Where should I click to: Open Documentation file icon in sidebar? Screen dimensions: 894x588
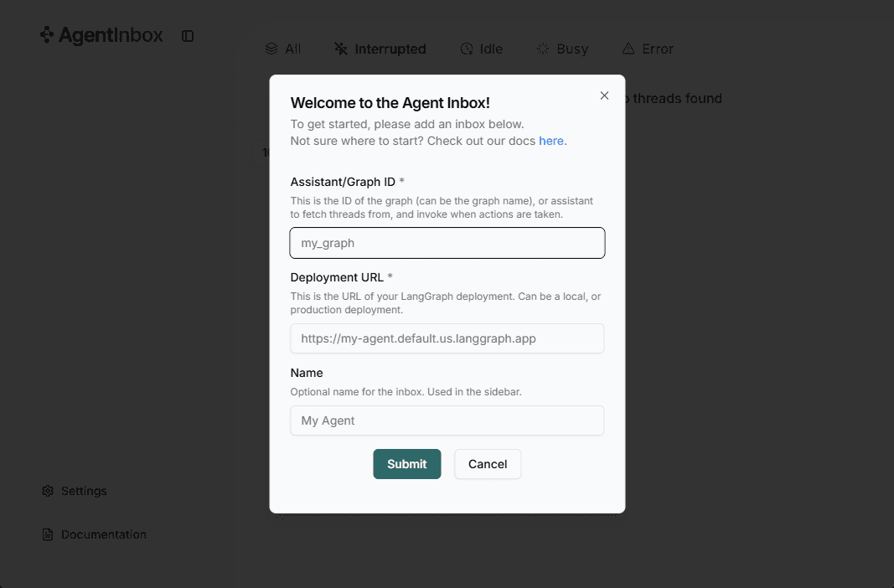(x=48, y=534)
